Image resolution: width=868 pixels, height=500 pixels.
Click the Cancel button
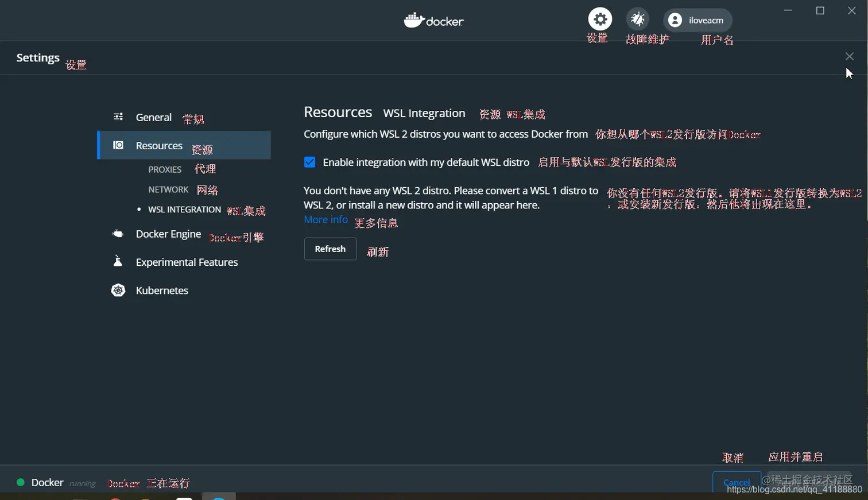[x=737, y=483]
